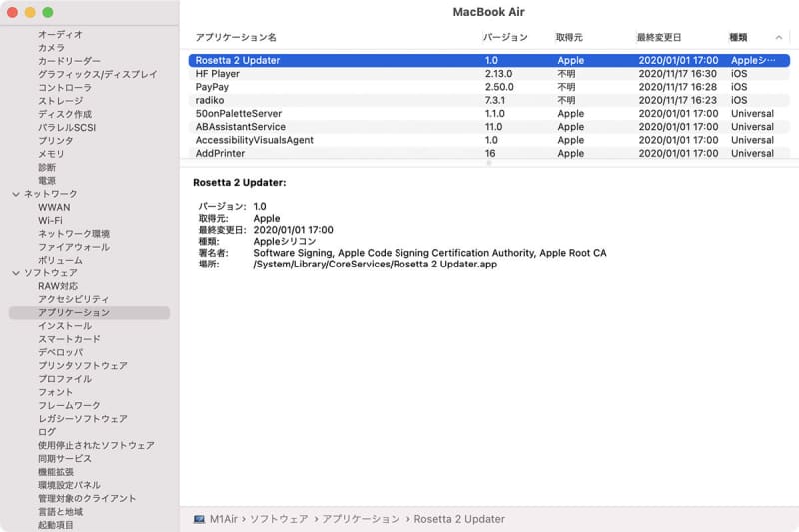Open ディスク作成 in the sidebar
Screen dimensions: 799x532
pos(65,114)
